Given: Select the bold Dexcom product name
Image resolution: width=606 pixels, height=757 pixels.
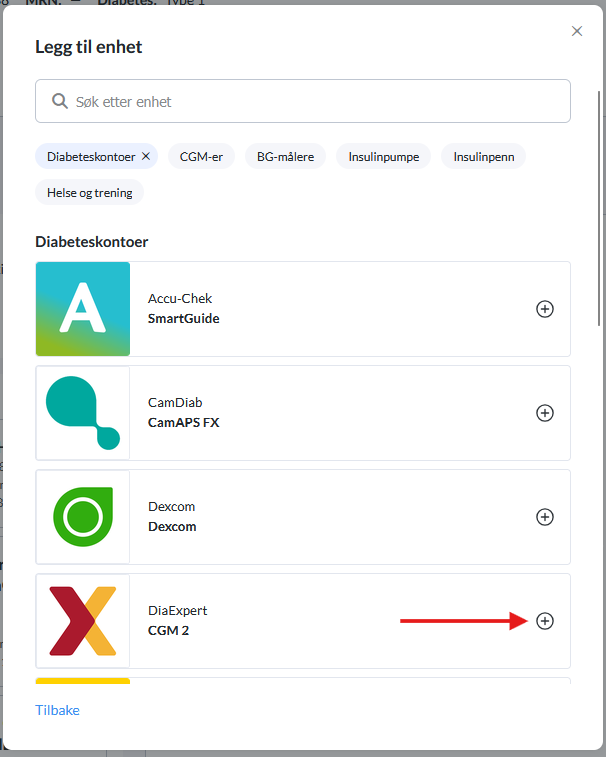Looking at the screenshot, I should point(172,527).
